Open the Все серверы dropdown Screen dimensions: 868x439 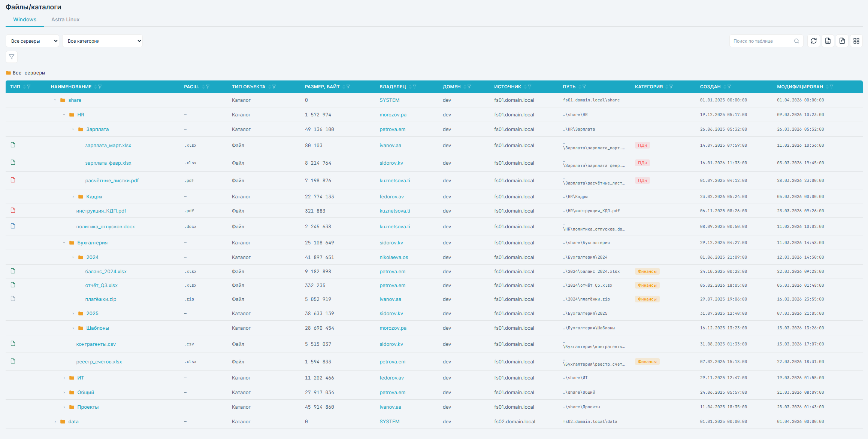(x=32, y=41)
